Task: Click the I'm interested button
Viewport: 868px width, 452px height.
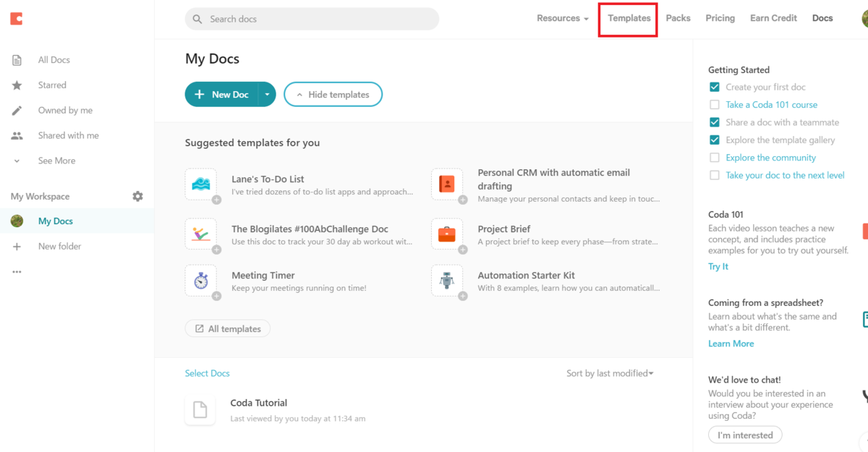Action: pyautogui.click(x=745, y=435)
